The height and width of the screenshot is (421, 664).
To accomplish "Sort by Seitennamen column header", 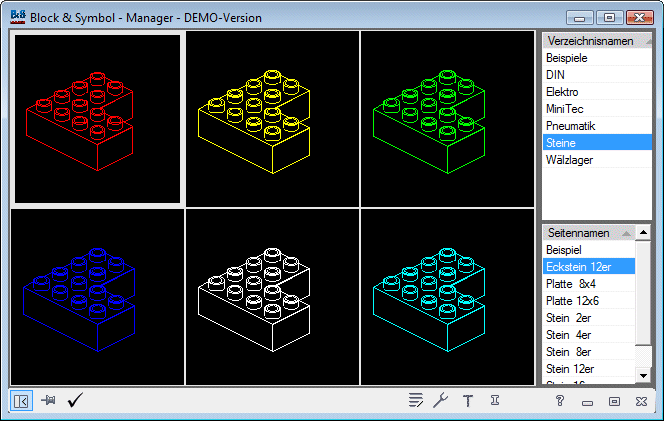I will pos(589,233).
